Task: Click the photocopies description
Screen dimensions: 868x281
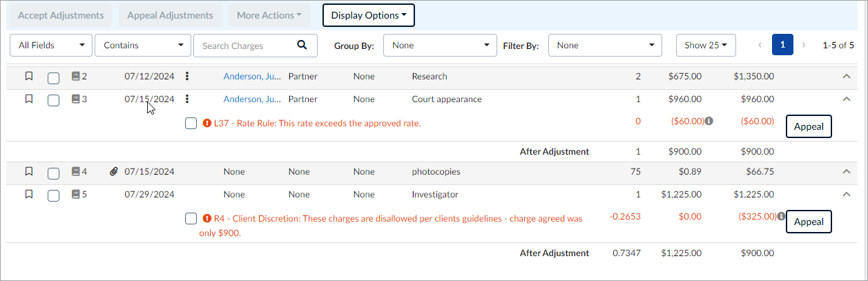Action: click(x=436, y=172)
